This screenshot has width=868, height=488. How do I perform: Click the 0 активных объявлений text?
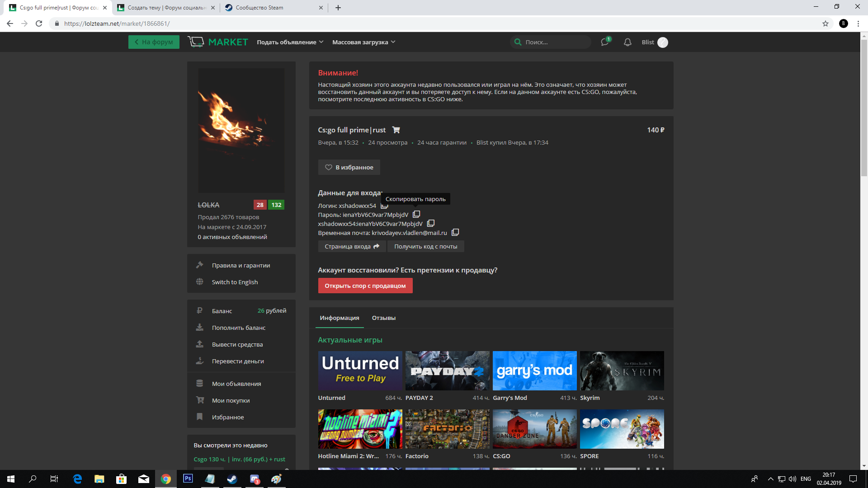click(232, 237)
